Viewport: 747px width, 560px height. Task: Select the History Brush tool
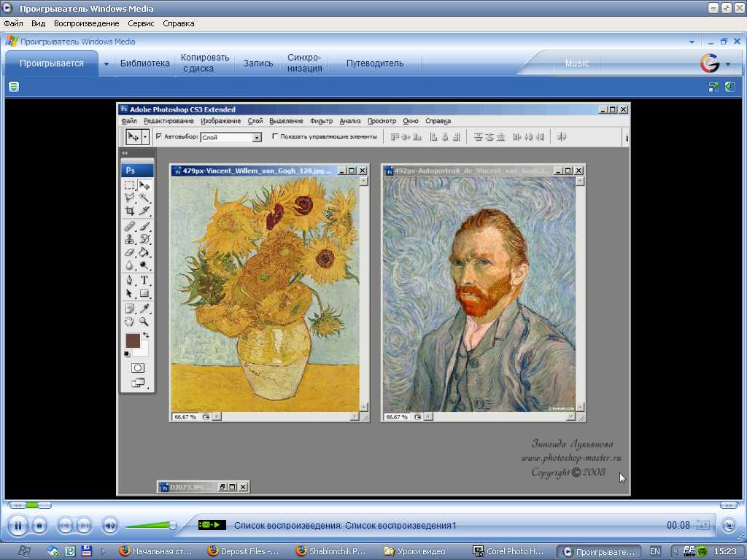(144, 239)
